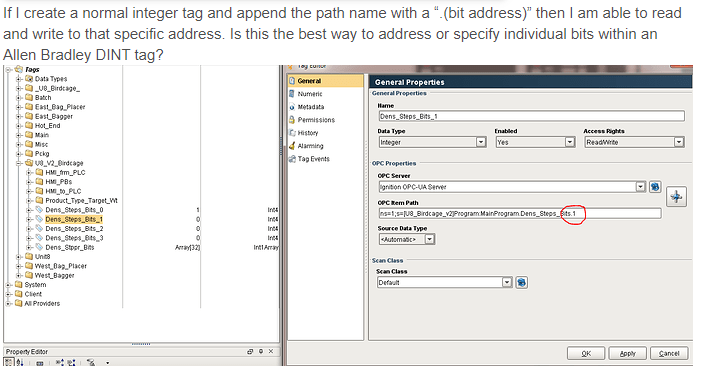Toggle alphabetical sort in Property Editor

pyautogui.click(x=20, y=363)
